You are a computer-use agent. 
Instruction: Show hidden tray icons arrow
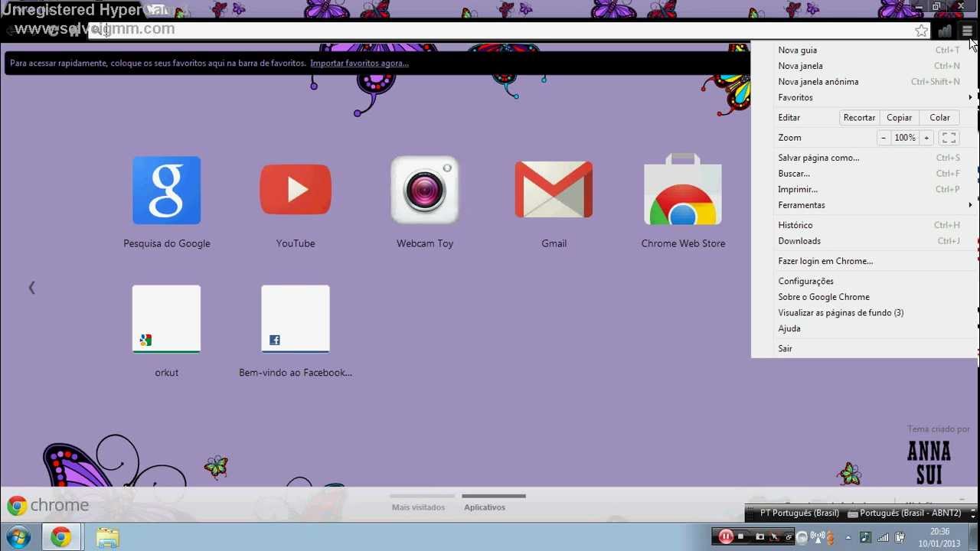[848, 537]
